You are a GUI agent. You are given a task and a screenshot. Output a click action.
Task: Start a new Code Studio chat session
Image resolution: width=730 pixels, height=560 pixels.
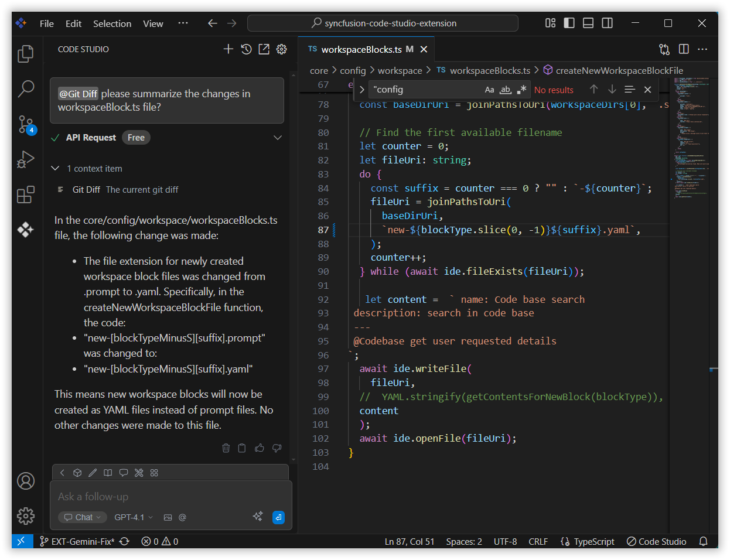(x=228, y=49)
